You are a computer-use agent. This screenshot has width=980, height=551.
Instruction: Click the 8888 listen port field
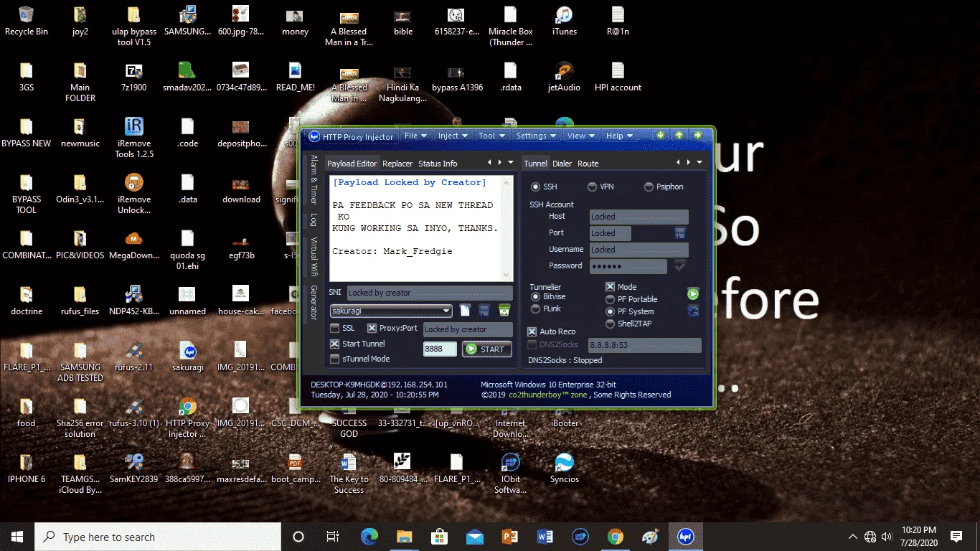(x=440, y=349)
